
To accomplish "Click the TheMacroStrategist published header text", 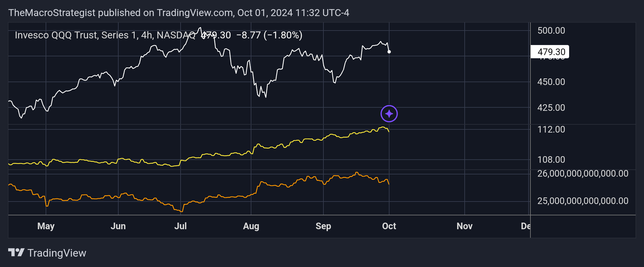I will (179, 13).
